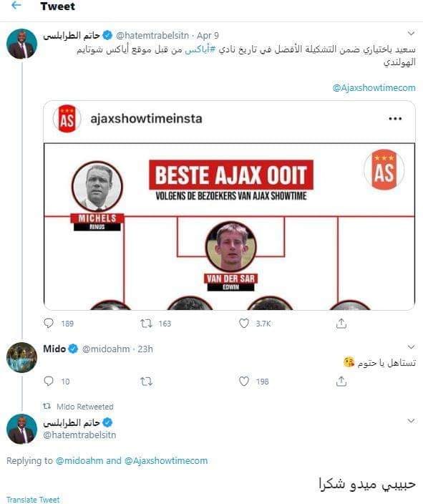Open the #أياكس hashtag link

point(199,50)
